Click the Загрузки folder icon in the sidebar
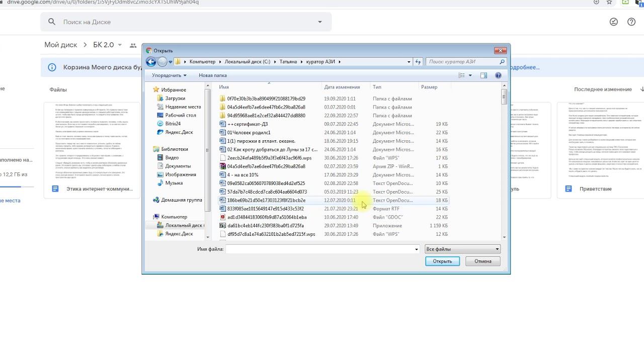 [x=160, y=98]
